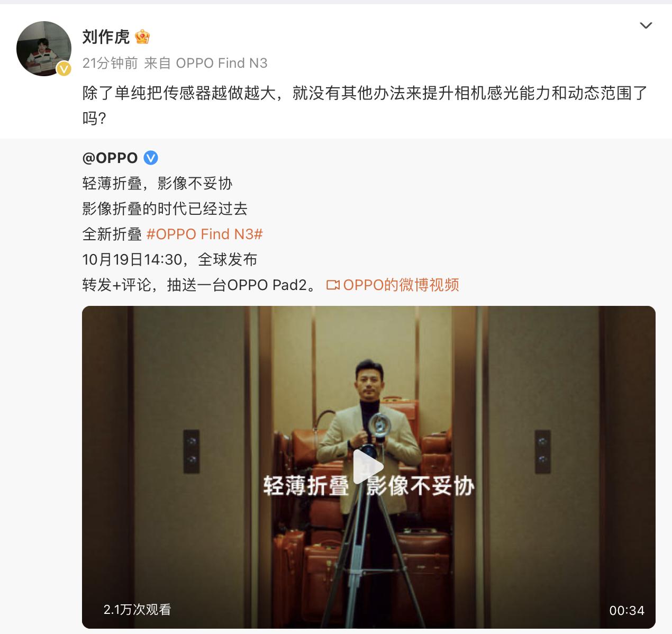Click the 00:34 video duration label

pos(626,610)
